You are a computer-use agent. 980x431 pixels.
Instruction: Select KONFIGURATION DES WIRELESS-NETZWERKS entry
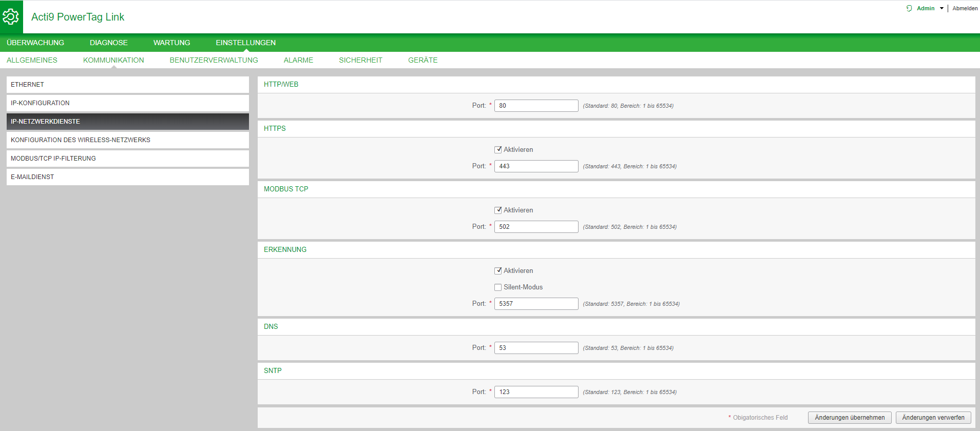[128, 140]
